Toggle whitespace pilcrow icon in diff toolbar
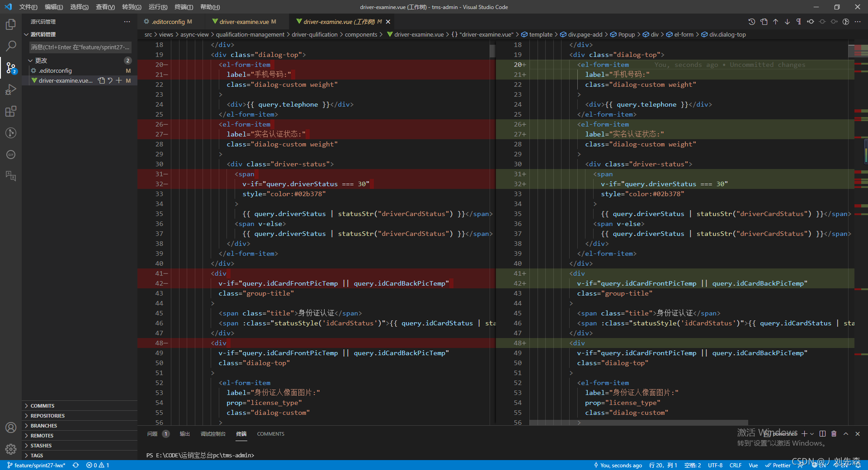868x470 pixels. tap(799, 22)
